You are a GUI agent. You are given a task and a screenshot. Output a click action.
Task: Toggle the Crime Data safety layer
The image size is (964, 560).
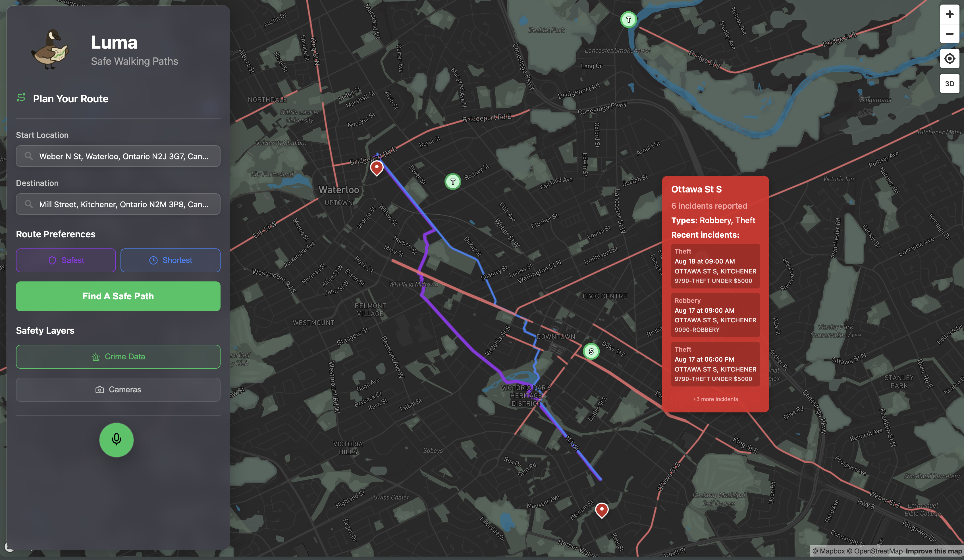(118, 356)
